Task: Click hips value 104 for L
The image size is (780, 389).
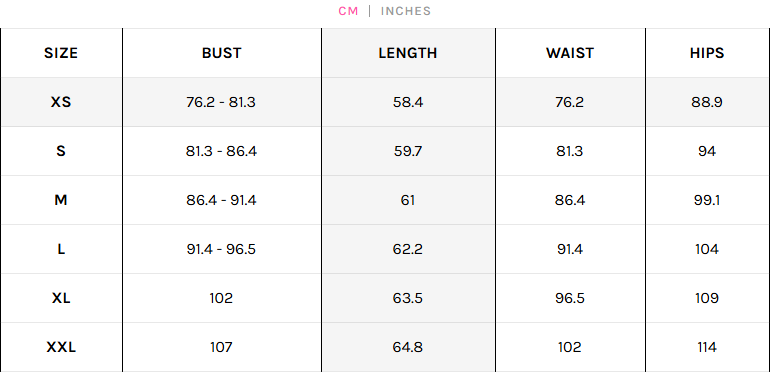Action: tap(707, 249)
